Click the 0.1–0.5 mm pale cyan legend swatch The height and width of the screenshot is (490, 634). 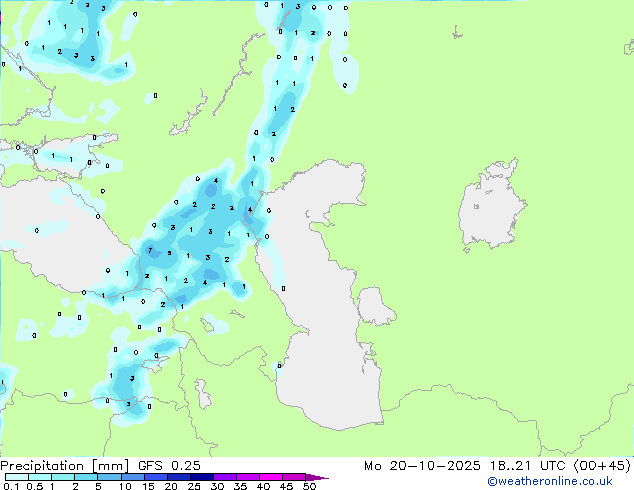tap(17, 477)
